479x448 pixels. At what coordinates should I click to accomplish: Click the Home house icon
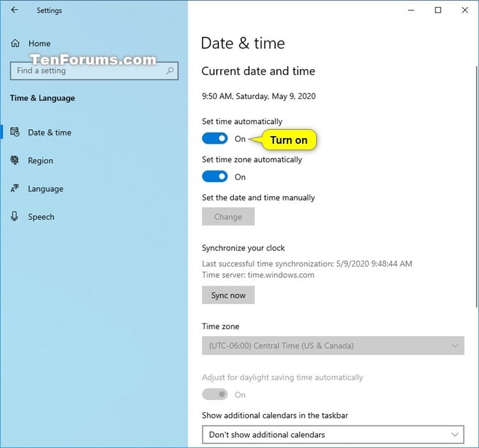tap(15, 43)
